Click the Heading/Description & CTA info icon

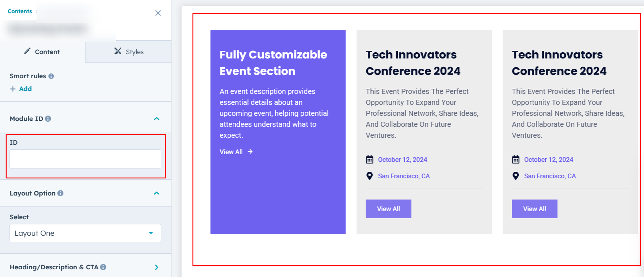click(x=103, y=267)
